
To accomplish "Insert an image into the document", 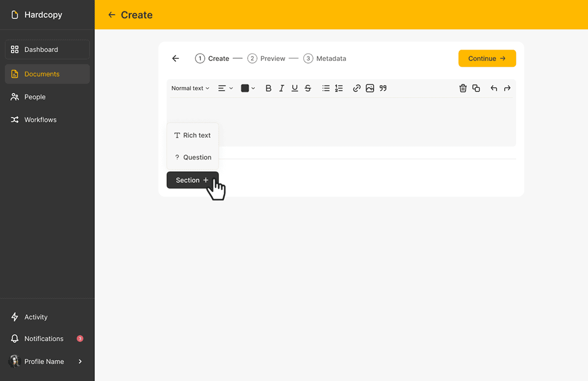I will pyautogui.click(x=370, y=88).
